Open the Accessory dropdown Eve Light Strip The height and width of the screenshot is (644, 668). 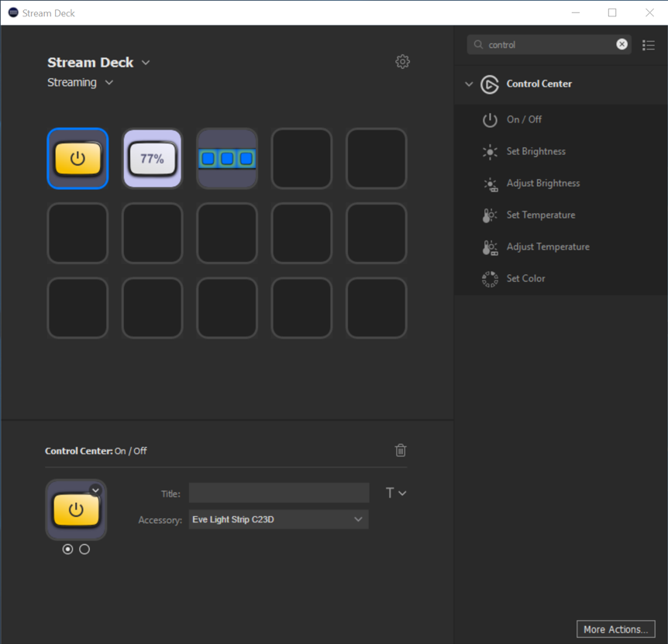point(279,519)
